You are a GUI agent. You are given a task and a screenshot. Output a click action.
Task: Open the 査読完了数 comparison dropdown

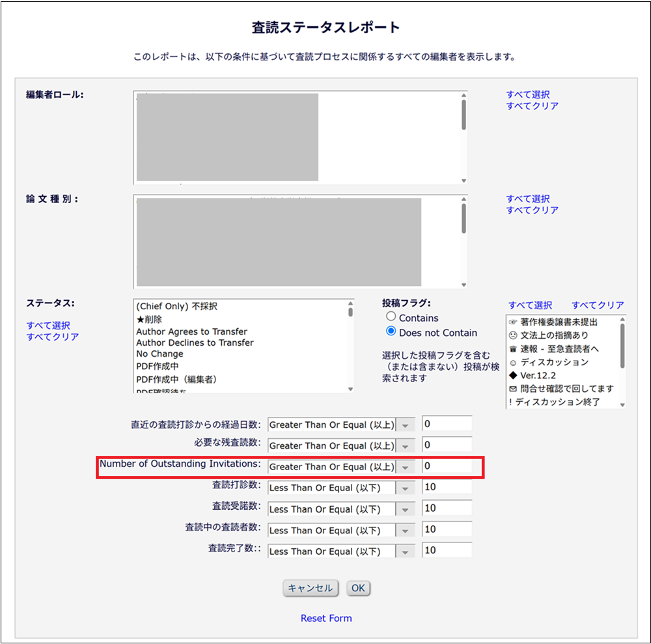point(341,552)
